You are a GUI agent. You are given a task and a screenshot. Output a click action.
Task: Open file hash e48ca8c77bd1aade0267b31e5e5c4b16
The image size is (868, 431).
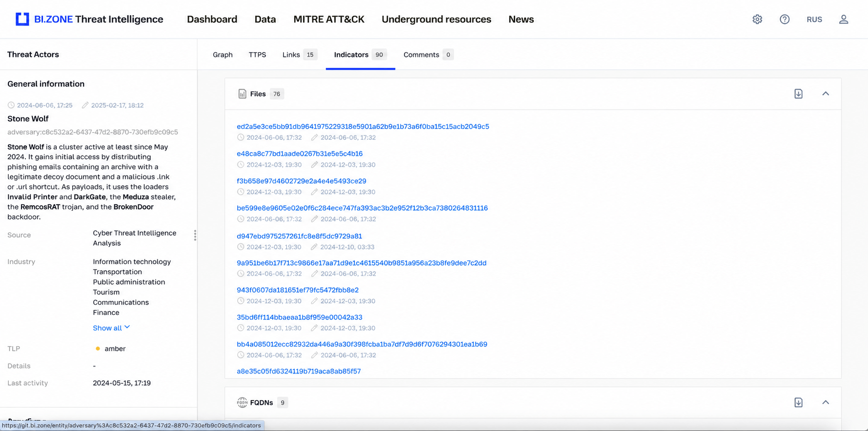click(300, 154)
